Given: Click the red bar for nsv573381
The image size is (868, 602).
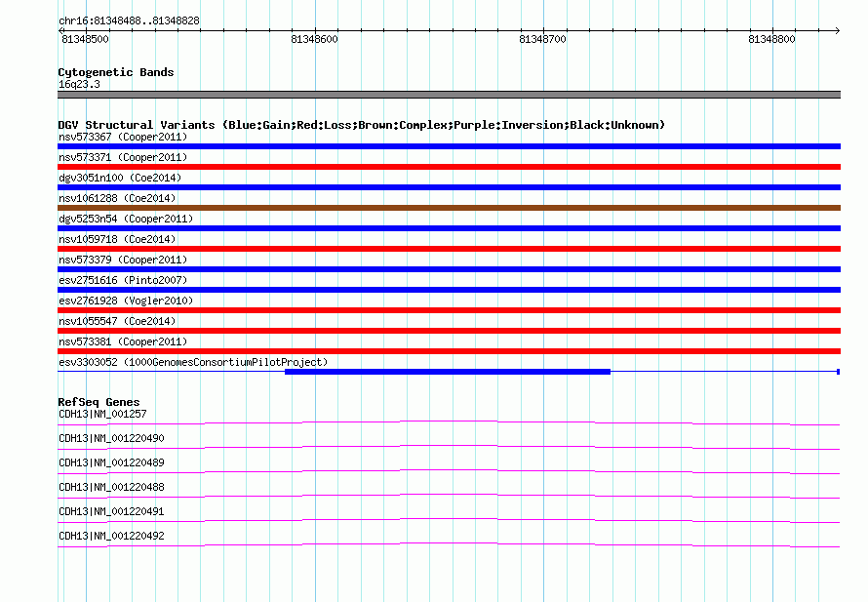Looking at the screenshot, I should (449, 351).
